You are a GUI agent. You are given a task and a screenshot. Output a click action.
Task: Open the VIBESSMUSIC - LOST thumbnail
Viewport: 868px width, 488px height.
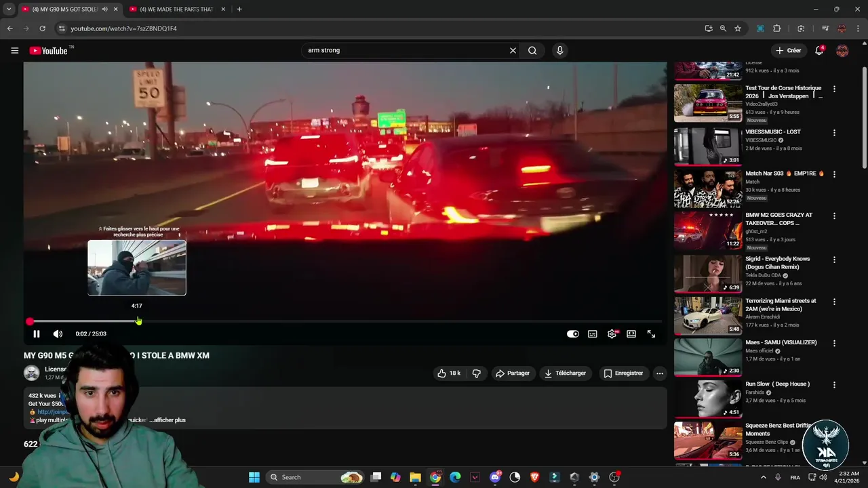click(708, 145)
